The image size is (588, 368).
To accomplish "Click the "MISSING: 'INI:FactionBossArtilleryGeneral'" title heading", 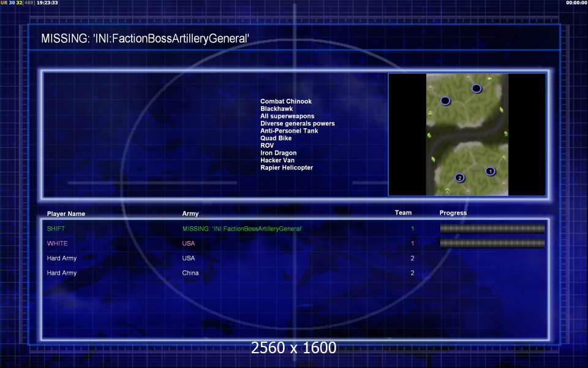I will click(x=145, y=38).
